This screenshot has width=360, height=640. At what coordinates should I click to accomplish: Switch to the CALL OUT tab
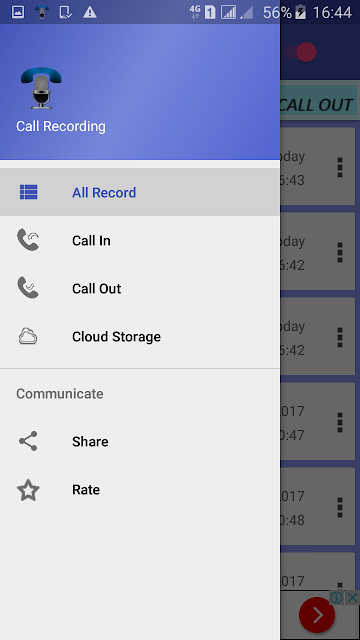coord(318,103)
